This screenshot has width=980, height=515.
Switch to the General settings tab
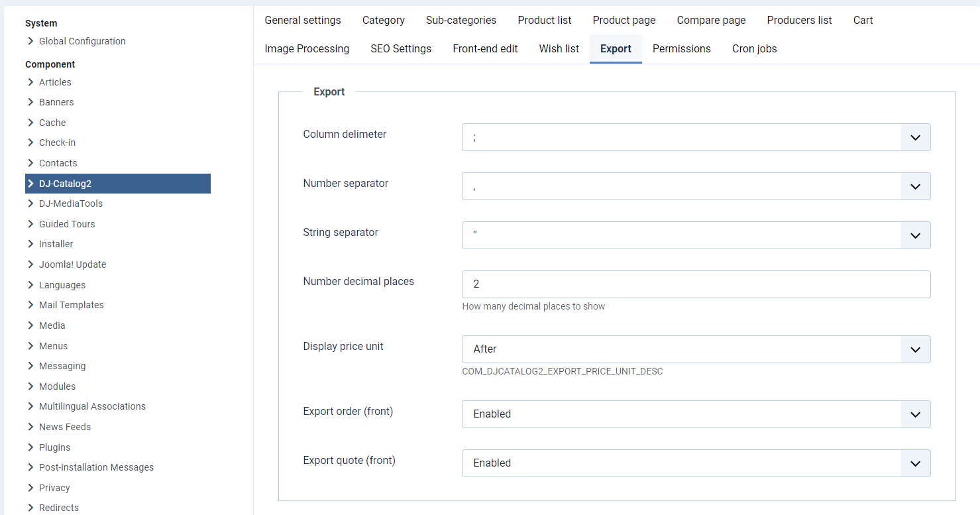(x=303, y=20)
